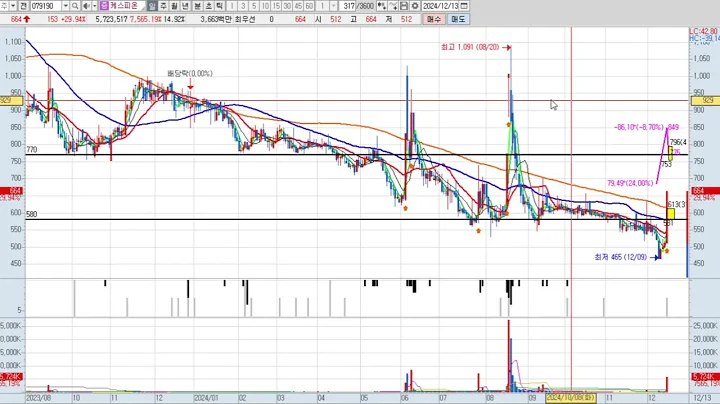Viewport: 720px width, 404px height.
Task: Click the 2024/01 label on time axis
Action: pos(206,398)
